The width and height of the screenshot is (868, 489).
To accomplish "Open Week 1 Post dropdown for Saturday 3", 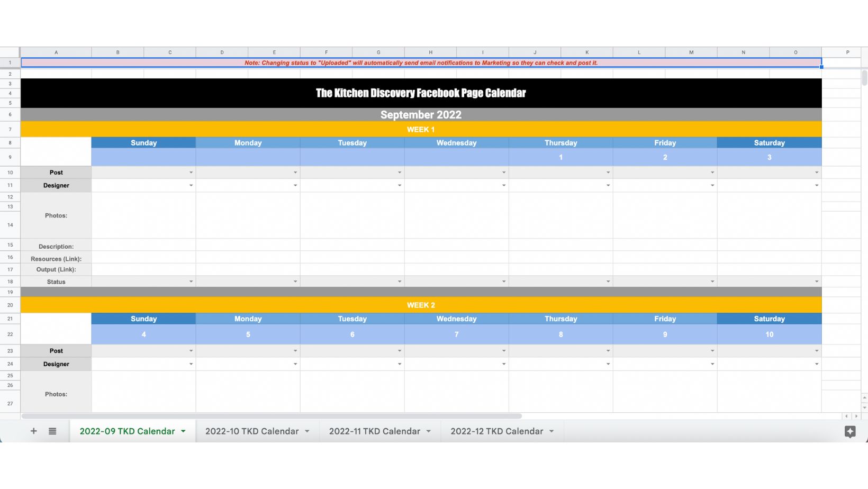I will (817, 173).
